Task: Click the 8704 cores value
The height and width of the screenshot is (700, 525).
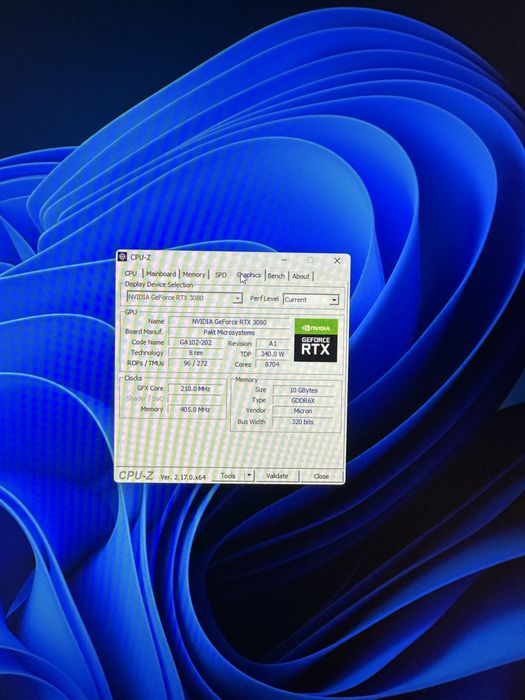Action: point(272,364)
